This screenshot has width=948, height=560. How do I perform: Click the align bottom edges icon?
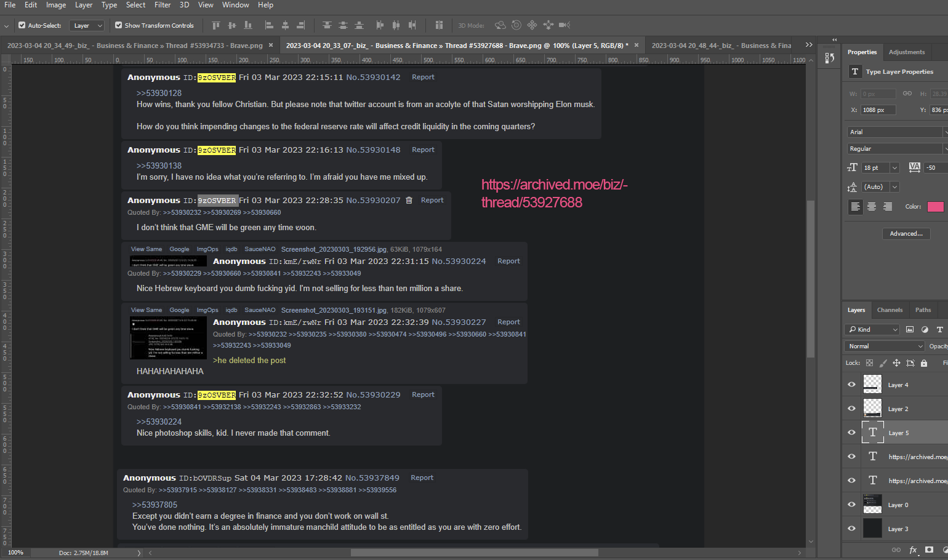tap(247, 25)
